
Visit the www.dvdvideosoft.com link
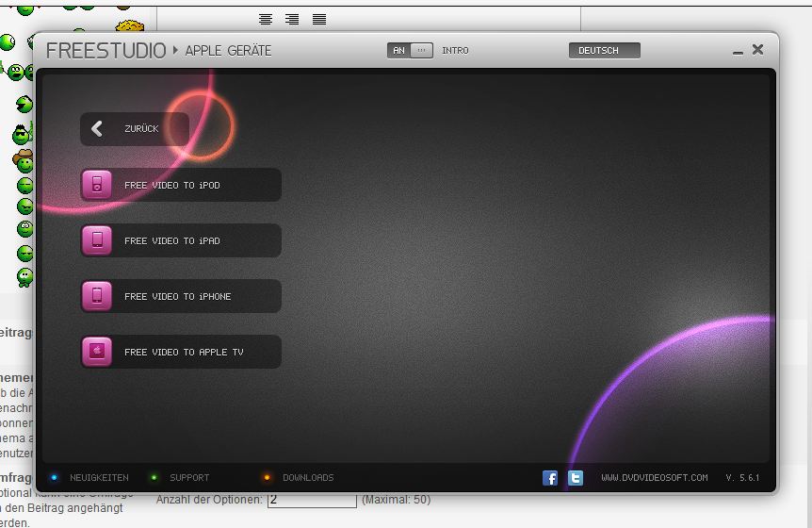[654, 478]
